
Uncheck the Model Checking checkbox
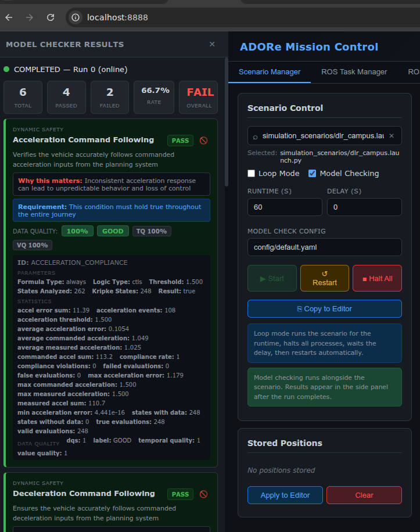pyautogui.click(x=312, y=174)
